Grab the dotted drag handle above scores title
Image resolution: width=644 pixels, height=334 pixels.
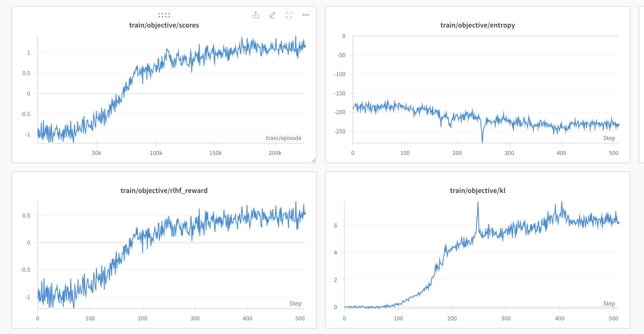coord(164,15)
